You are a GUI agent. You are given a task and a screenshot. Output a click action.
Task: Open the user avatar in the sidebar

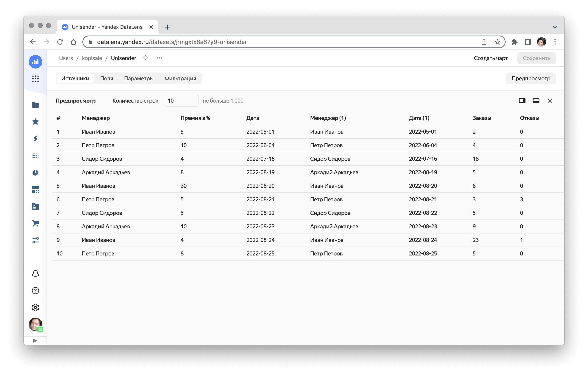35,324
